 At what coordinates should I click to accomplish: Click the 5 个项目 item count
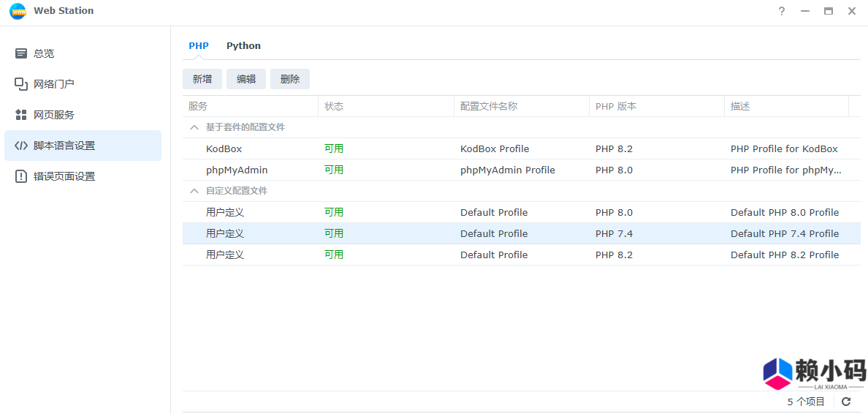coord(806,402)
